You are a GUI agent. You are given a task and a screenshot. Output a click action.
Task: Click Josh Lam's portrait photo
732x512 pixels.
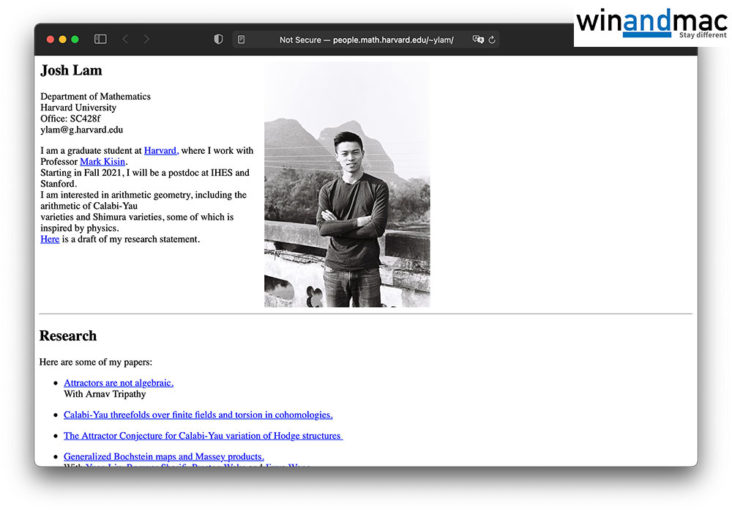pyautogui.click(x=346, y=185)
